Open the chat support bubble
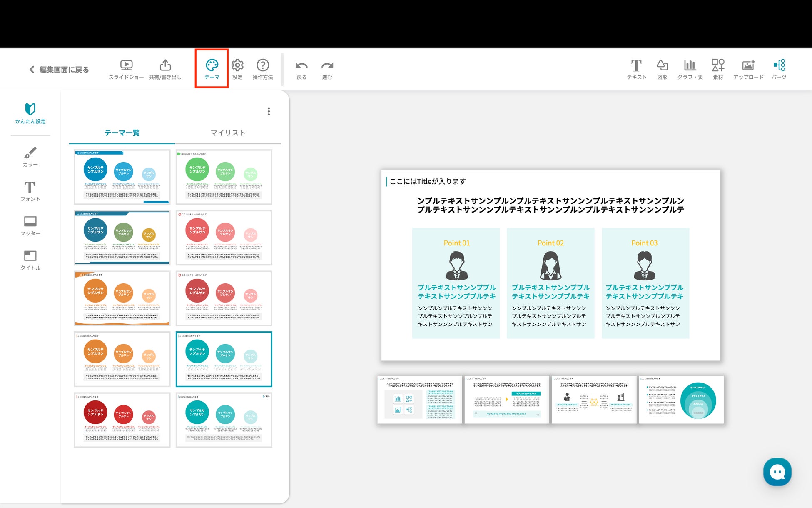 tap(777, 472)
